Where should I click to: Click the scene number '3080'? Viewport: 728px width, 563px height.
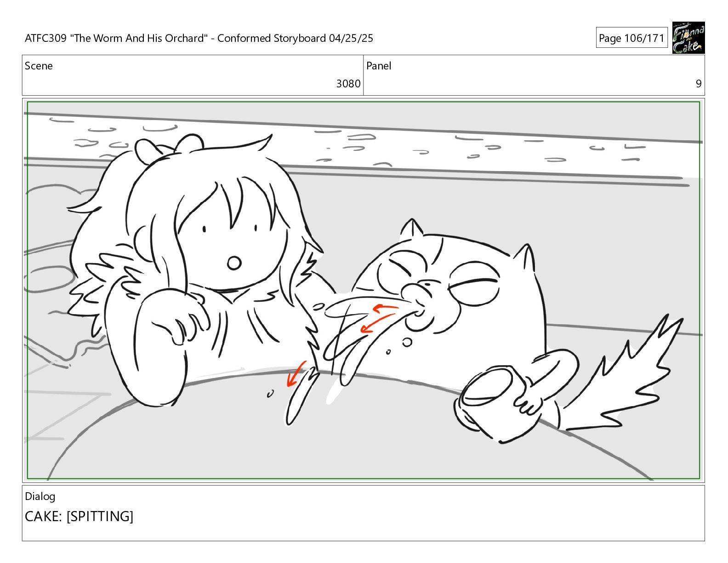348,83
